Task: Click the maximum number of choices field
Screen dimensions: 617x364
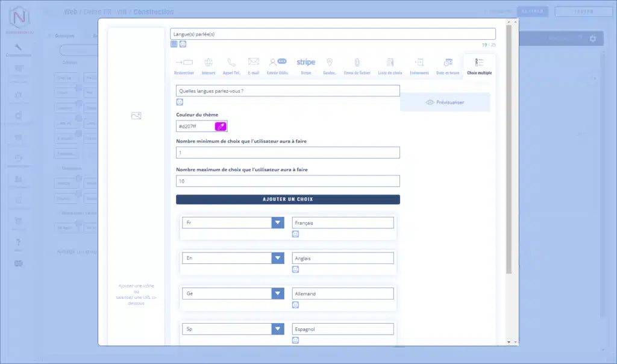Action: coord(287,181)
